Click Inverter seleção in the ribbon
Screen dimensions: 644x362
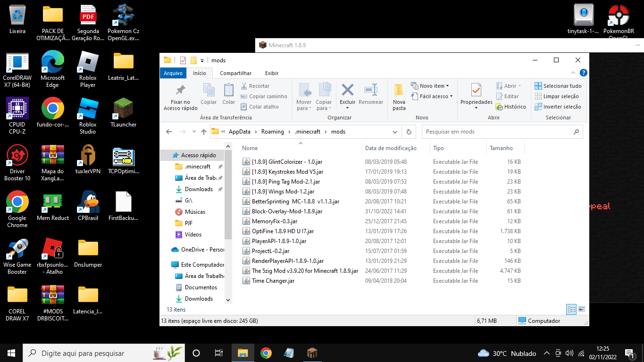pos(558,107)
